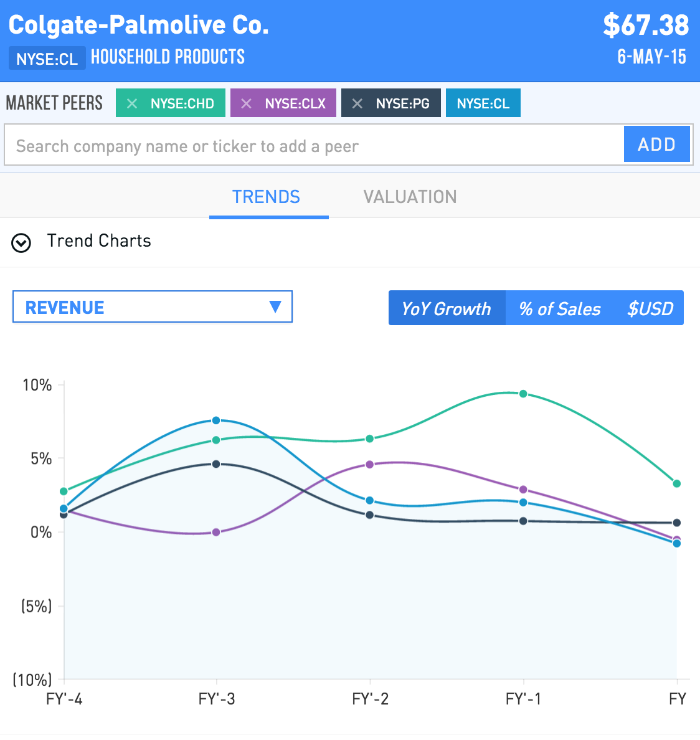Remove the NYSE:CHD peer with its X
The image size is (700, 740).
pyautogui.click(x=132, y=103)
